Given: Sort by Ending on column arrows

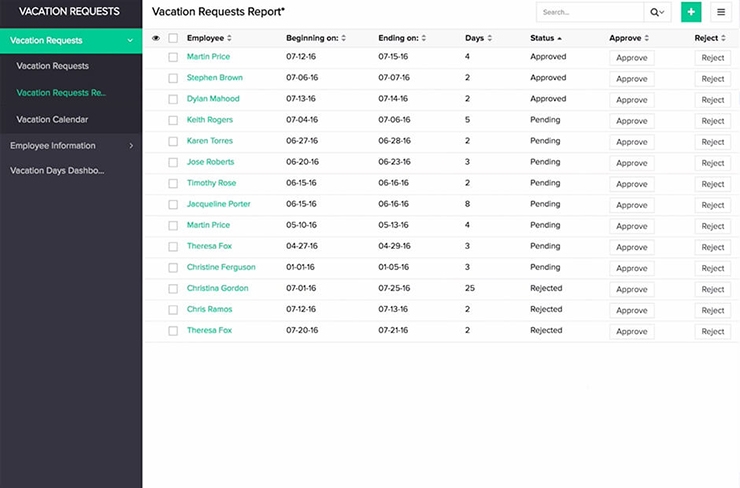Looking at the screenshot, I should (424, 38).
